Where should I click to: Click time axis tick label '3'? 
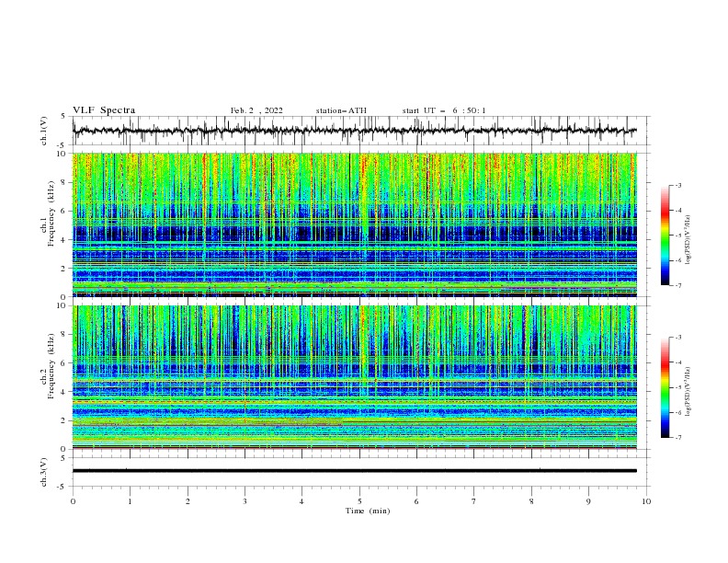[245, 501]
